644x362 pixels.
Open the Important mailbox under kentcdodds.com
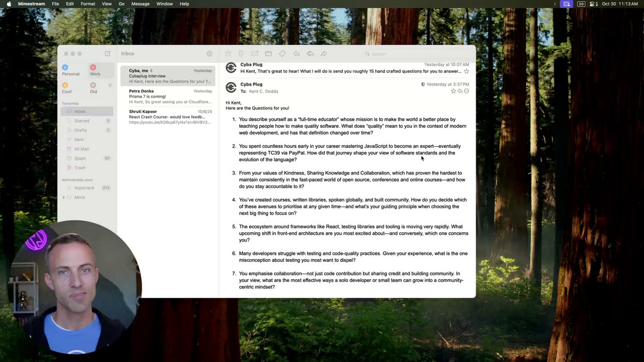coord(87,188)
